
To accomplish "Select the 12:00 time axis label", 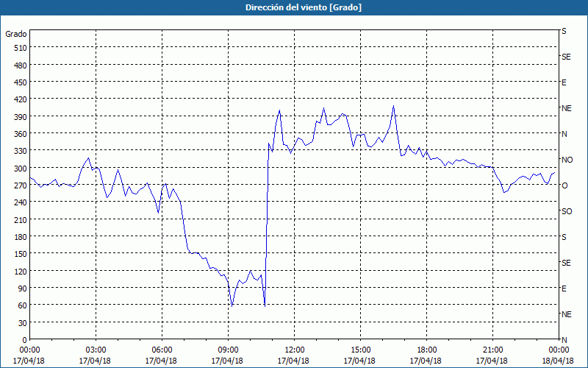I will [295, 350].
